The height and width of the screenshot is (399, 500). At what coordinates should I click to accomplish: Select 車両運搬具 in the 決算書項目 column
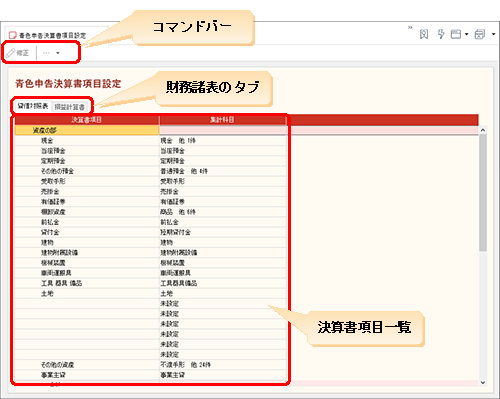point(56,273)
